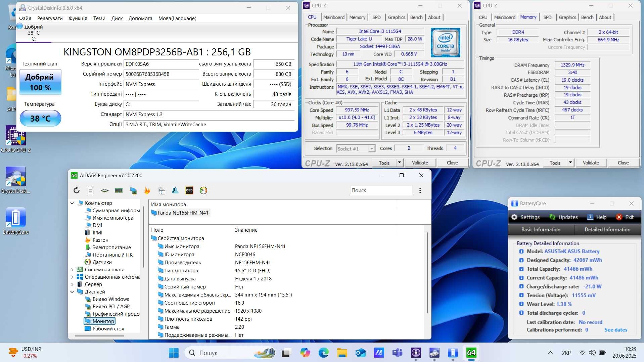The image size is (644, 362).
Task: Click the AIDA64 icon on the taskbar
Action: pyautogui.click(x=471, y=353)
